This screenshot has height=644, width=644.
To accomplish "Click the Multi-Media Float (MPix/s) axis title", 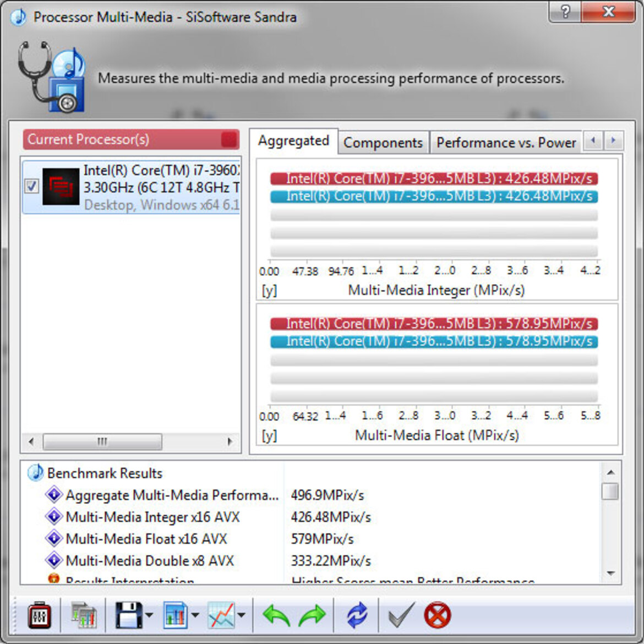I will (436, 435).
